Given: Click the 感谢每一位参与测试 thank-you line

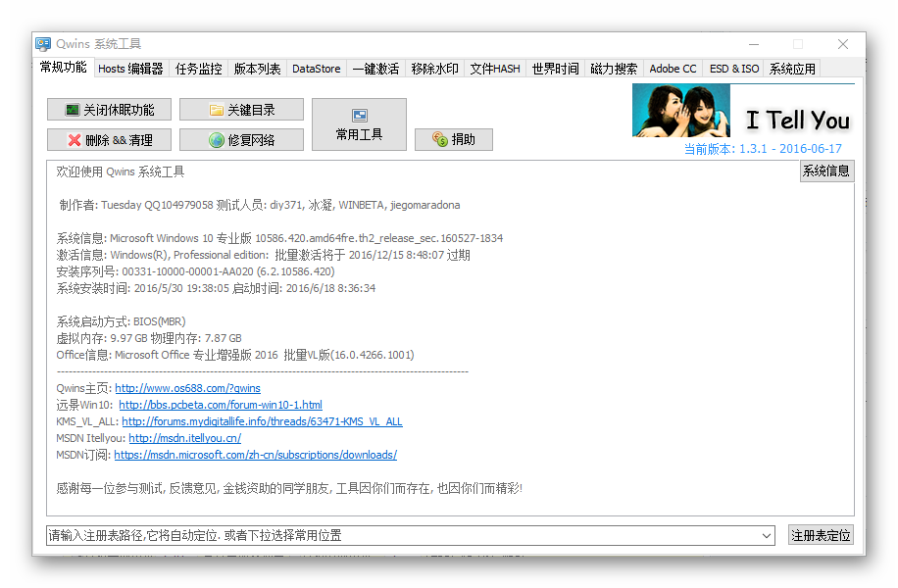Looking at the screenshot, I should pyautogui.click(x=289, y=488).
